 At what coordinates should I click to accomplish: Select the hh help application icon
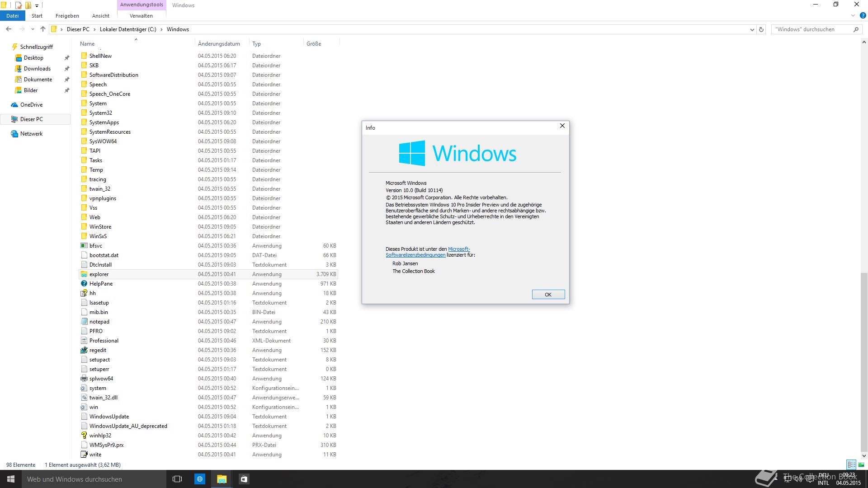coord(84,293)
